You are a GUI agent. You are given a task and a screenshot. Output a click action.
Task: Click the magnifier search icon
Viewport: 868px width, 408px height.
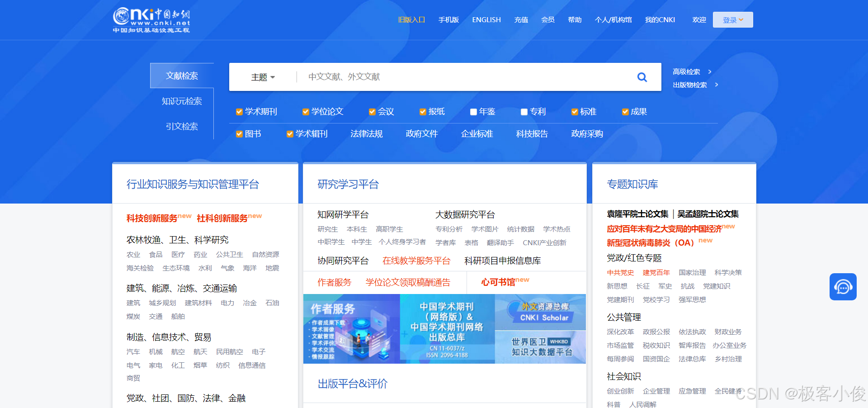coord(642,77)
